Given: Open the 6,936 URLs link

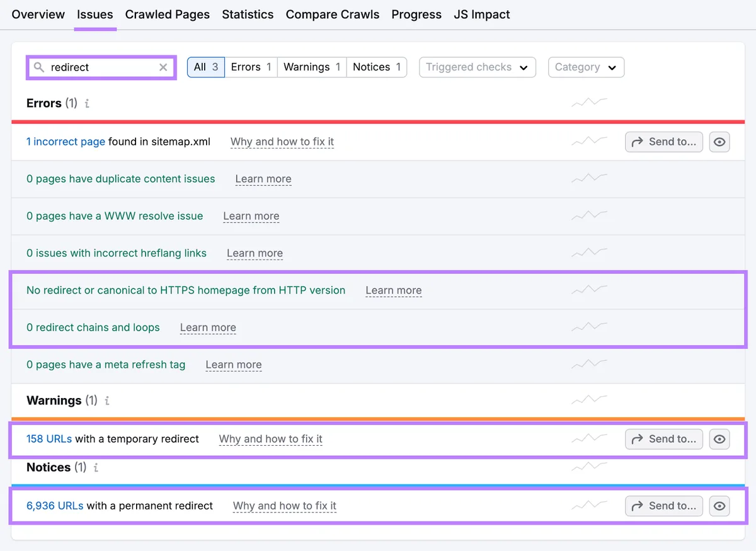Looking at the screenshot, I should click(55, 506).
